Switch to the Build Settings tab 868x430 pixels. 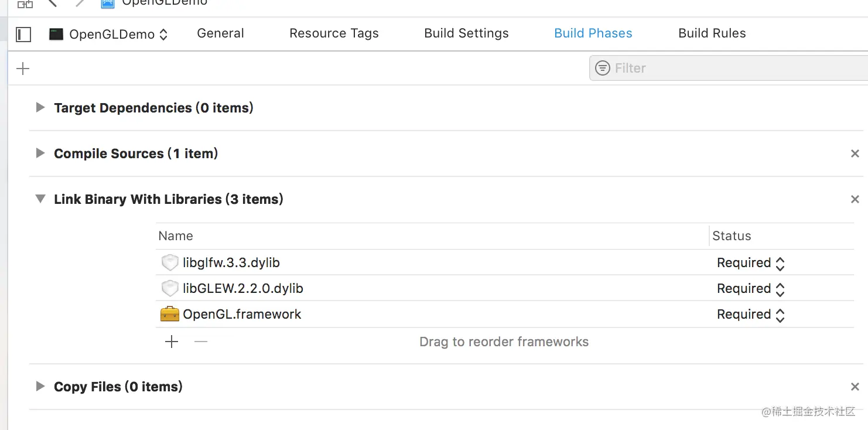[466, 33]
